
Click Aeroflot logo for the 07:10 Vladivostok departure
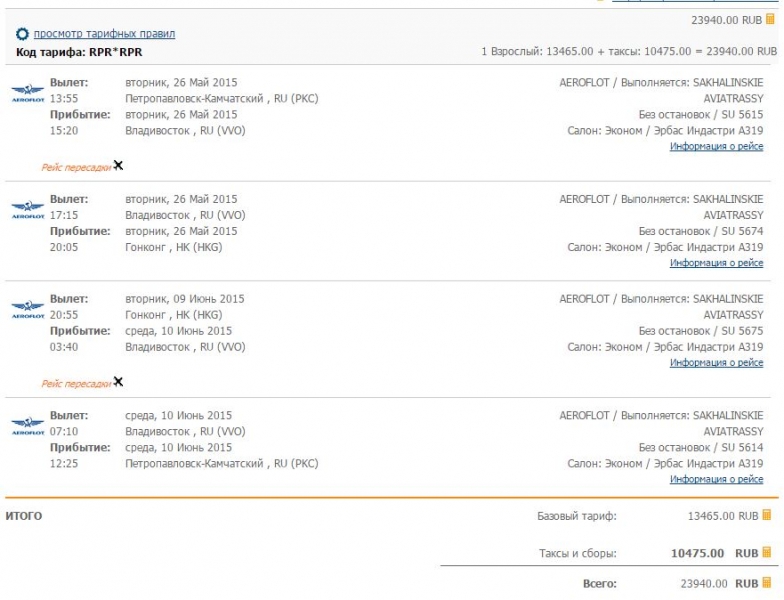tap(27, 425)
